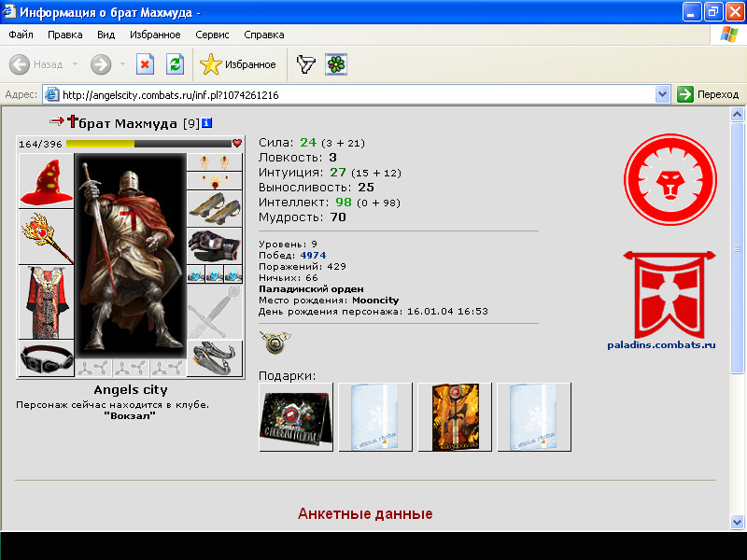Open paladins.combats.ru link
747x560 pixels.
[661, 344]
